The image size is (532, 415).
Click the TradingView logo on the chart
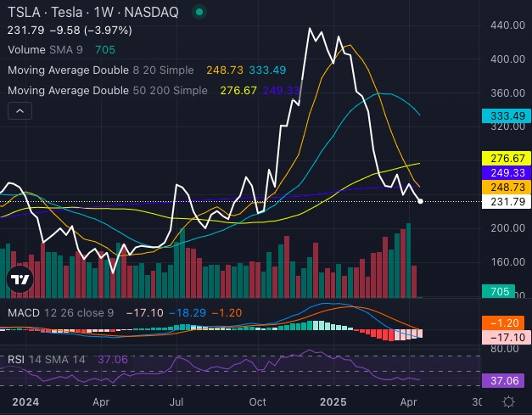click(x=20, y=278)
